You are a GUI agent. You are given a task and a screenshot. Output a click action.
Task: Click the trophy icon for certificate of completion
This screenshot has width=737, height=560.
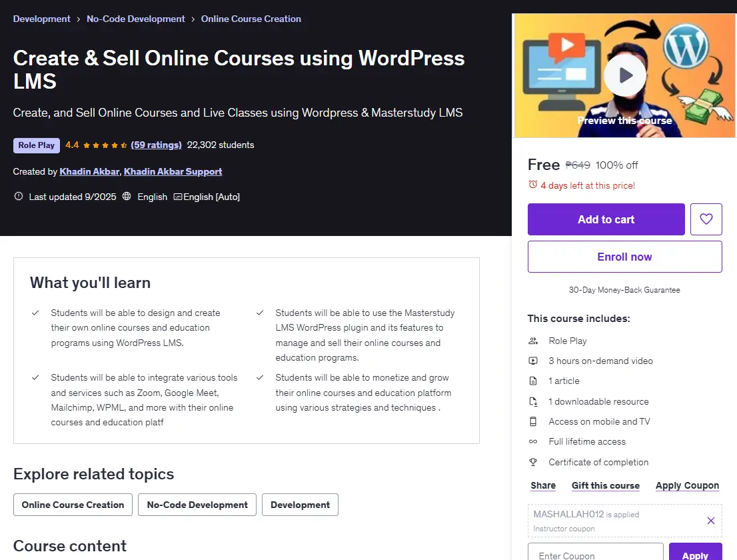533,462
